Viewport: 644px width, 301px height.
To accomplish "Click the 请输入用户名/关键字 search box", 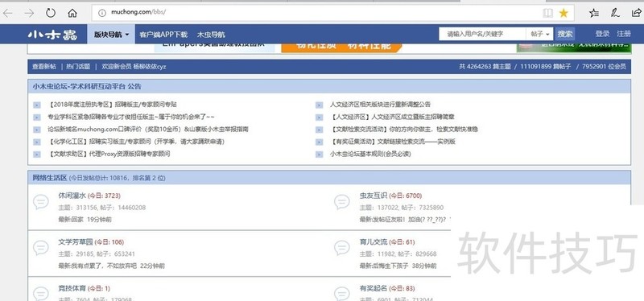I will click(x=482, y=34).
